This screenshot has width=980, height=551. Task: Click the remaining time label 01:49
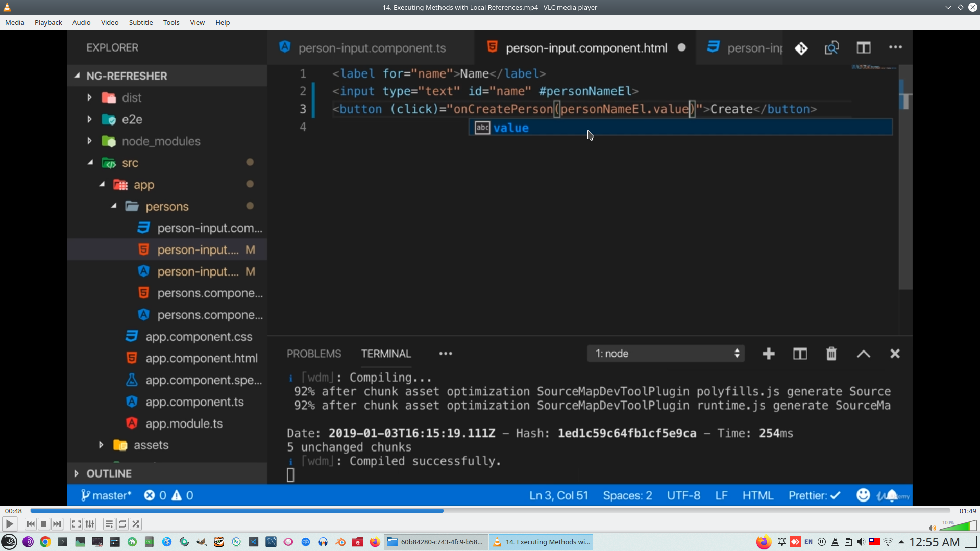967,511
